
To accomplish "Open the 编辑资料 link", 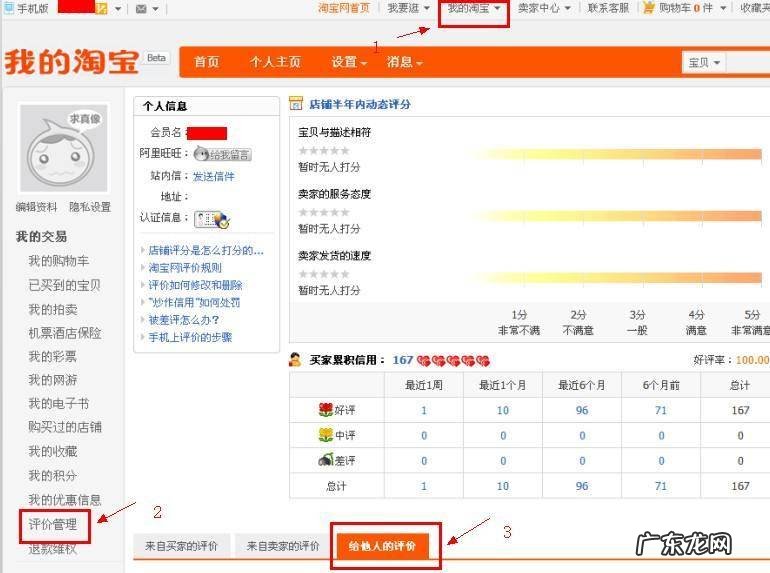I will coord(36,207).
